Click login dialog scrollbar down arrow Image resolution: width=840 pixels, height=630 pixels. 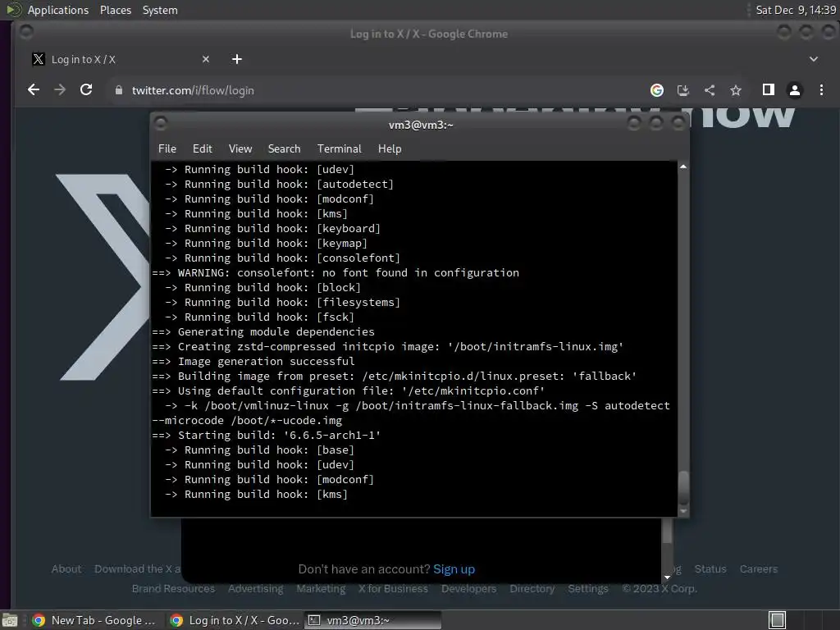(667, 577)
